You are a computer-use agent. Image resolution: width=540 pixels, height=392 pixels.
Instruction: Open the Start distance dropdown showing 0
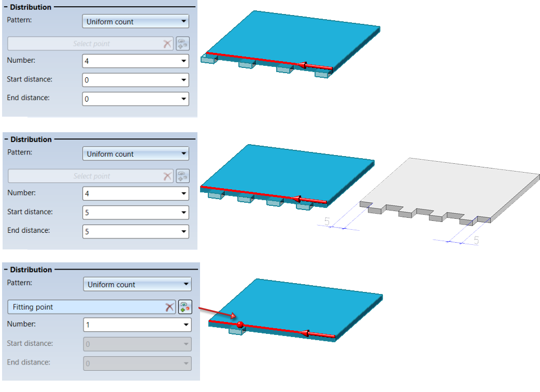click(x=135, y=80)
